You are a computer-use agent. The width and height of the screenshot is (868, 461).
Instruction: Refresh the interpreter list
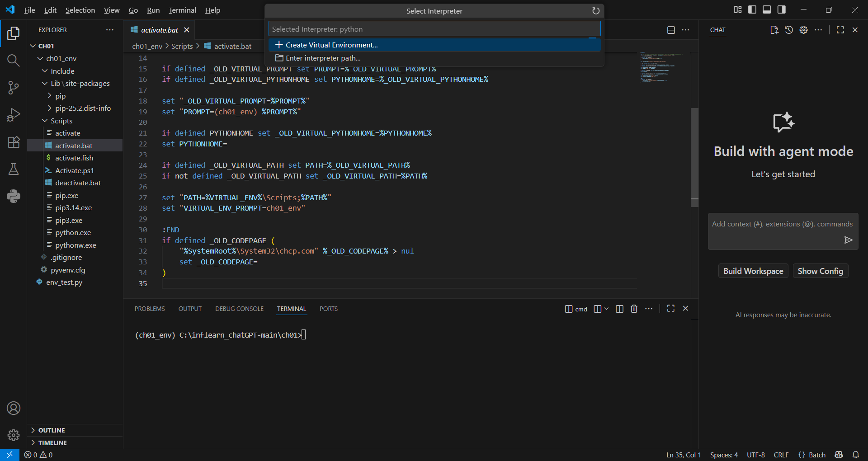click(x=595, y=11)
